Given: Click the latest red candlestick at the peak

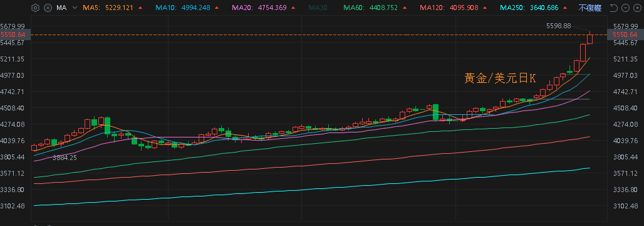Looking at the screenshot, I should pyautogui.click(x=590, y=38).
